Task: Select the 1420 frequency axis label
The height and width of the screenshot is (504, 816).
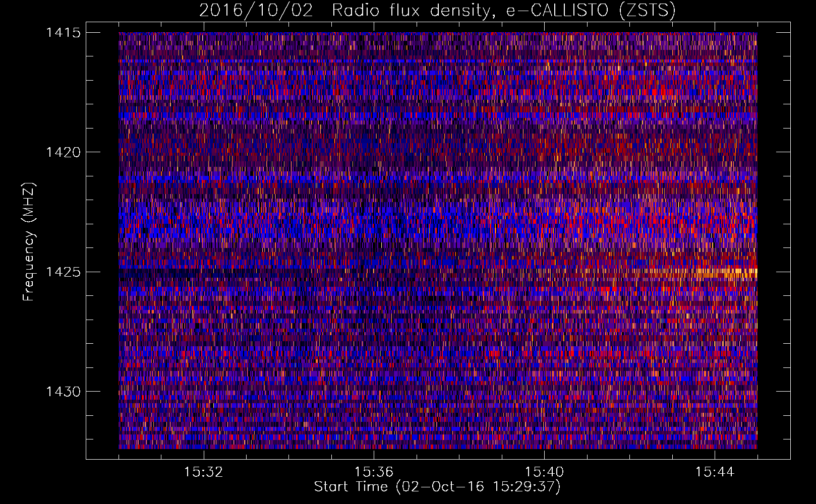Action: tap(63, 152)
